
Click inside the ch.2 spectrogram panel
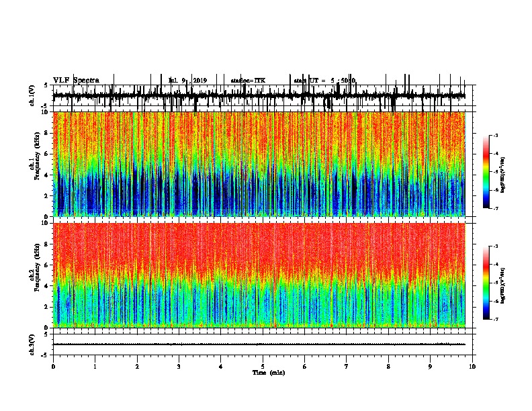pyautogui.click(x=259, y=275)
